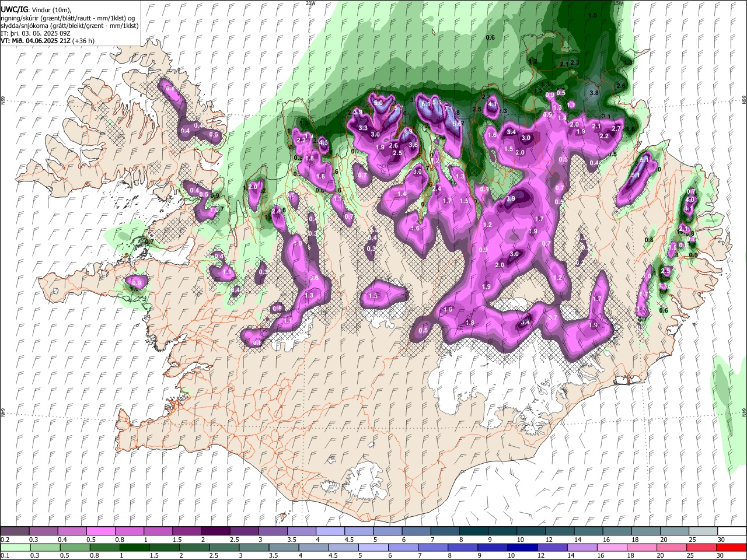Click the '2.3' precipitation value on map
747x560 pixels.
click(x=575, y=62)
